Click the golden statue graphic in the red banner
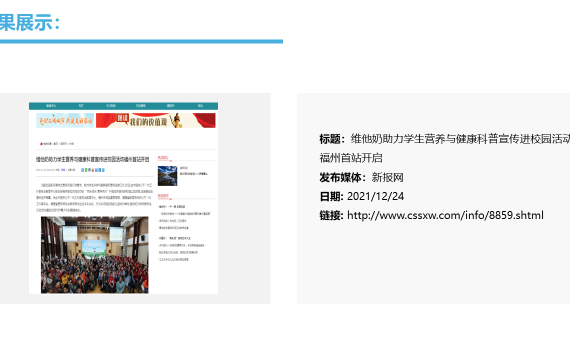This screenshot has width=570, height=360. [x=176, y=120]
